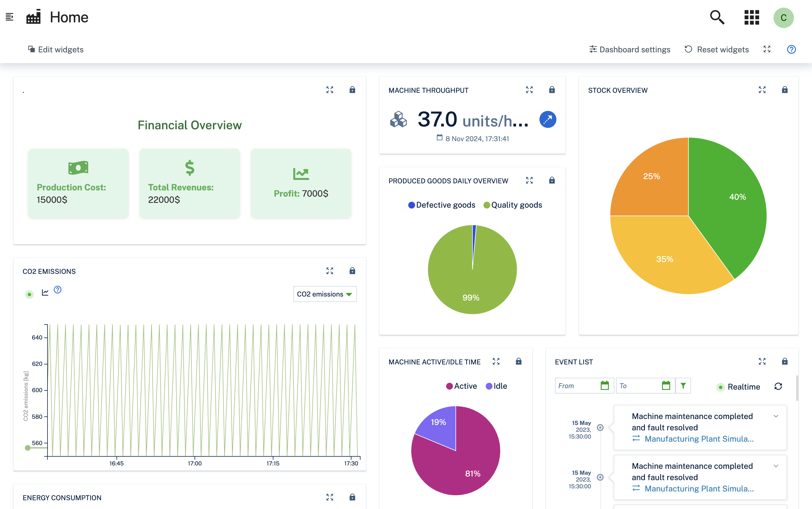Open CO2 emissions series dropdown
This screenshot has height=509, width=812.
(x=325, y=294)
